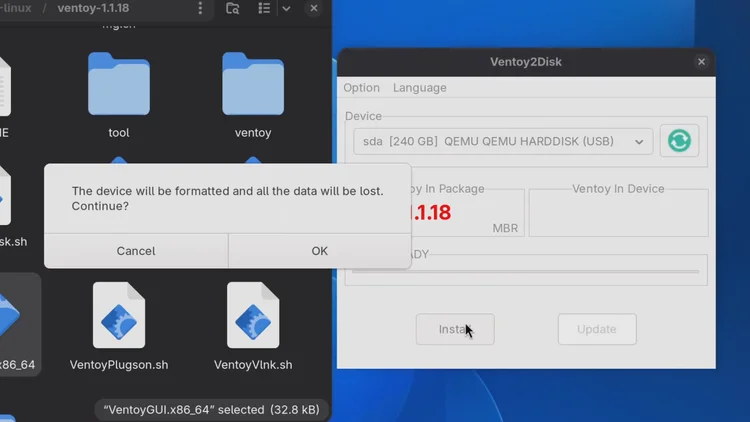
Task: Close the Ventoy2Disk window
Action: point(701,62)
